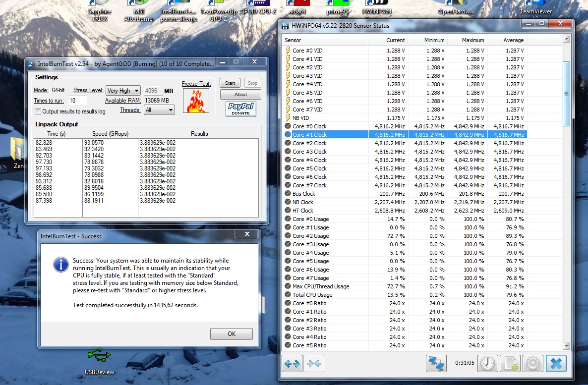Click the PayPal Donate button
Viewport: 588px width, 385px height.
click(x=241, y=109)
